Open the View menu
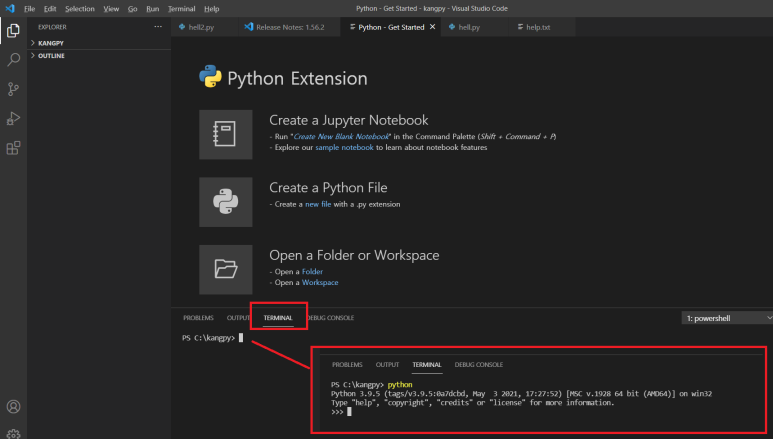Viewport: 773px width, 439px height. point(111,9)
